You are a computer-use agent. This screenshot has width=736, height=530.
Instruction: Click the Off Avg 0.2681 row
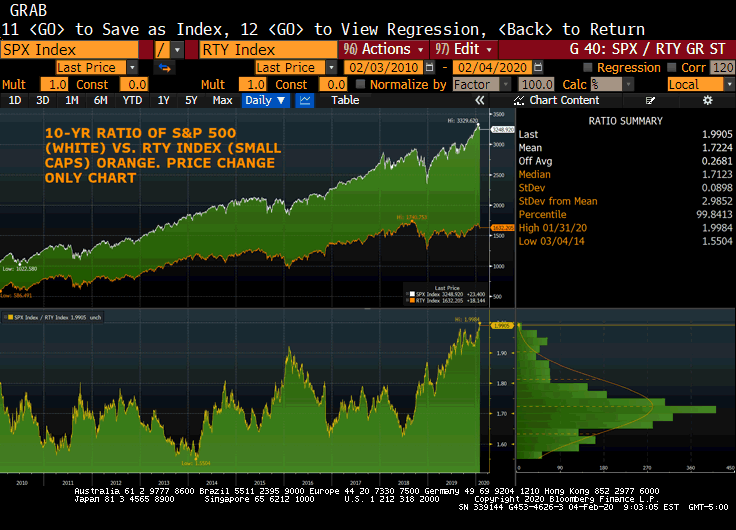click(625, 161)
